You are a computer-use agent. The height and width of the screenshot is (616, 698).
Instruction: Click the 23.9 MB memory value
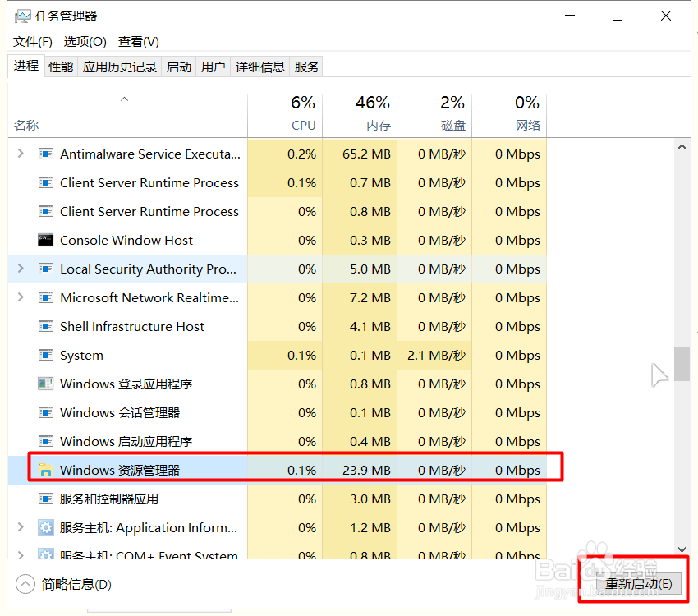click(x=366, y=470)
